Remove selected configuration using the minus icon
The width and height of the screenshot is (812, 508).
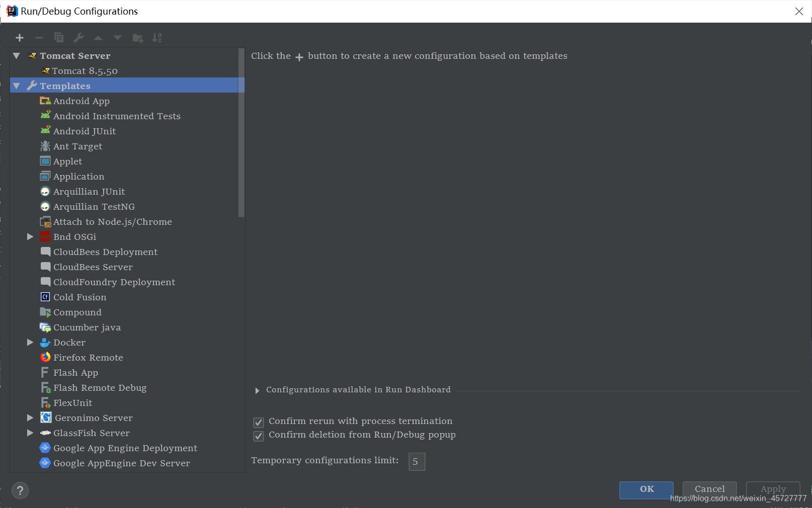(39, 38)
